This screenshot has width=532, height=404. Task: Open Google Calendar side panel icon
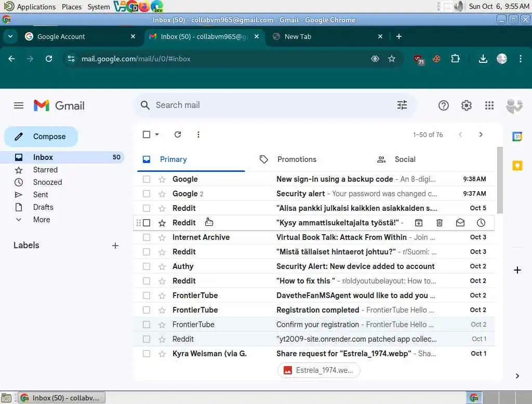pos(517,137)
